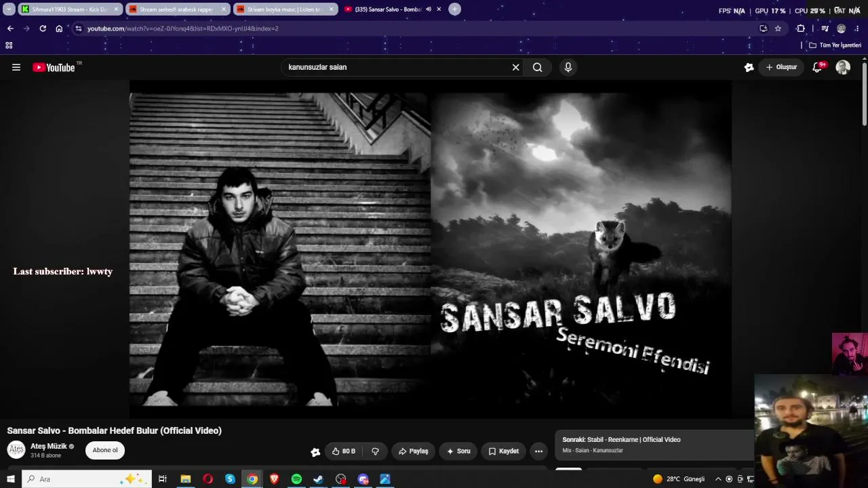Open the Chrome three-dot menu
The image size is (868, 488).
857,28
